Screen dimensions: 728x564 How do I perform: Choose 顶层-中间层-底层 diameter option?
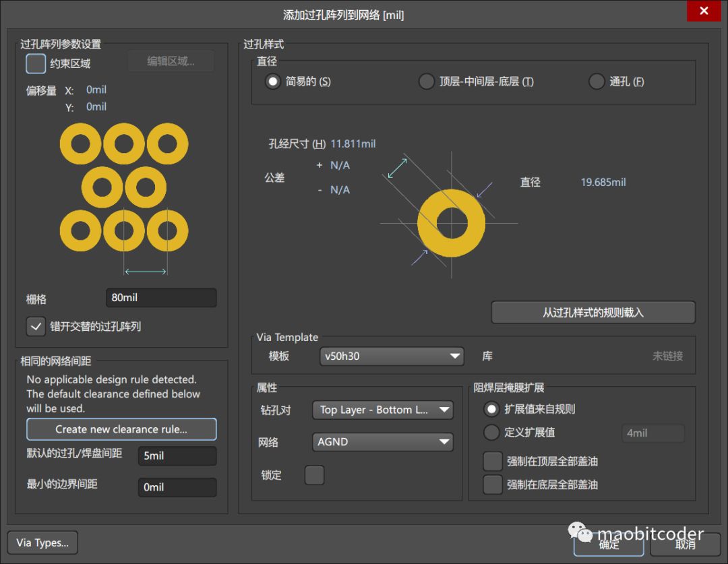pos(427,82)
